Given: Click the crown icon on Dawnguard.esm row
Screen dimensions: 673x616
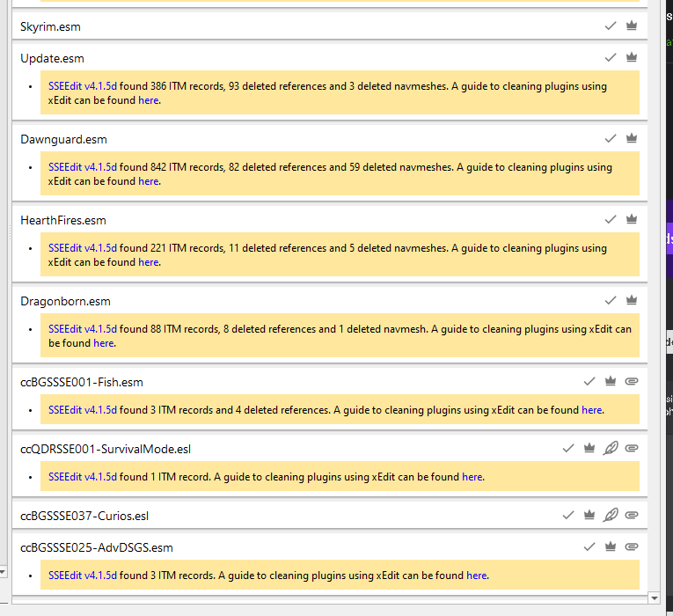Looking at the screenshot, I should pos(632,138).
